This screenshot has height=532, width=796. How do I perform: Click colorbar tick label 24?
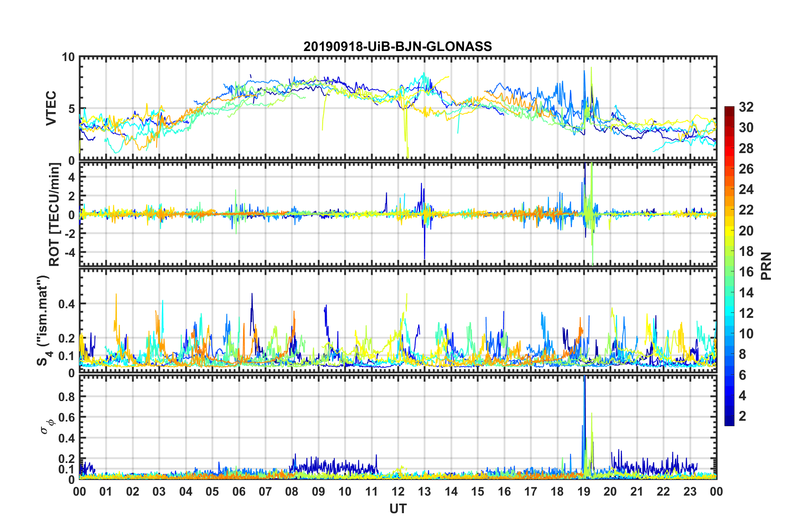pos(746,189)
